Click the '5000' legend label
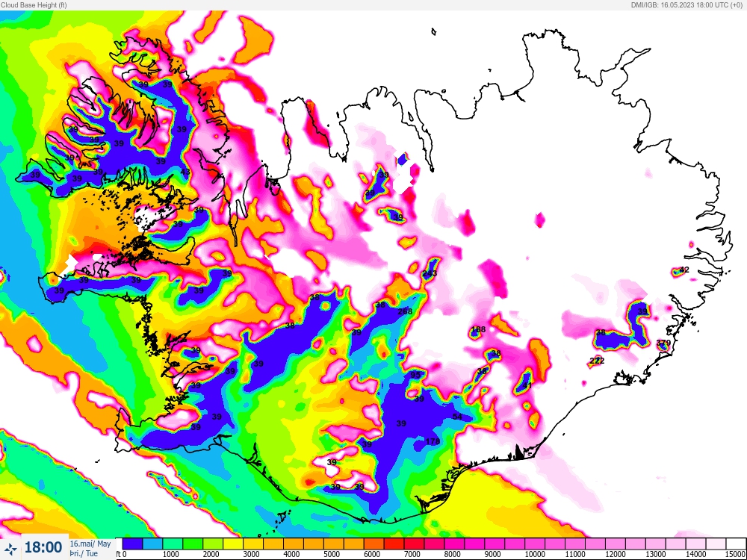Viewport: 747px width, 560px height. tap(332, 554)
